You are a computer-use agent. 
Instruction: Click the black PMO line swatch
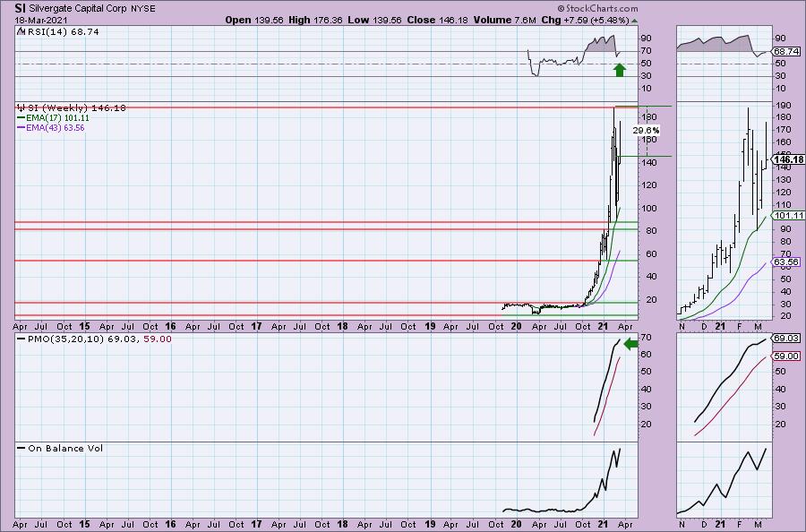point(21,339)
